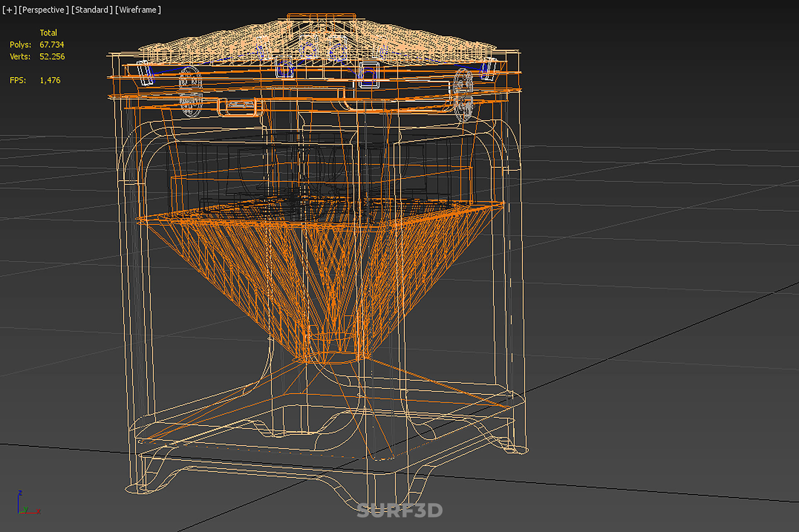Click the Total statistics heading

[48, 32]
